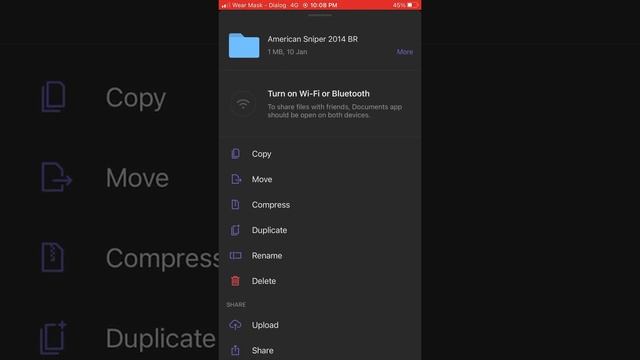The image size is (640, 360).
Task: Tap large background Compress zip icon
Action: coord(53,257)
